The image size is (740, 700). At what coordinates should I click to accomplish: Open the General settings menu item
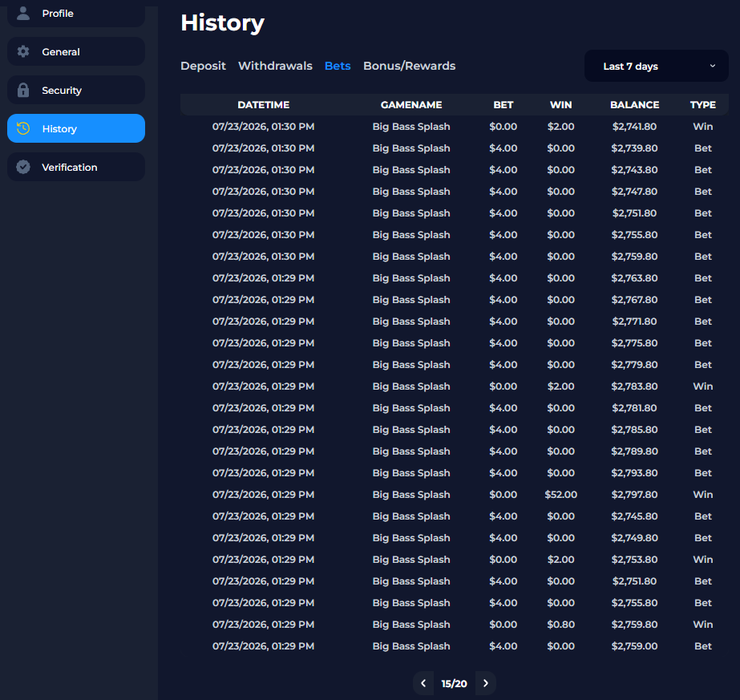76,51
